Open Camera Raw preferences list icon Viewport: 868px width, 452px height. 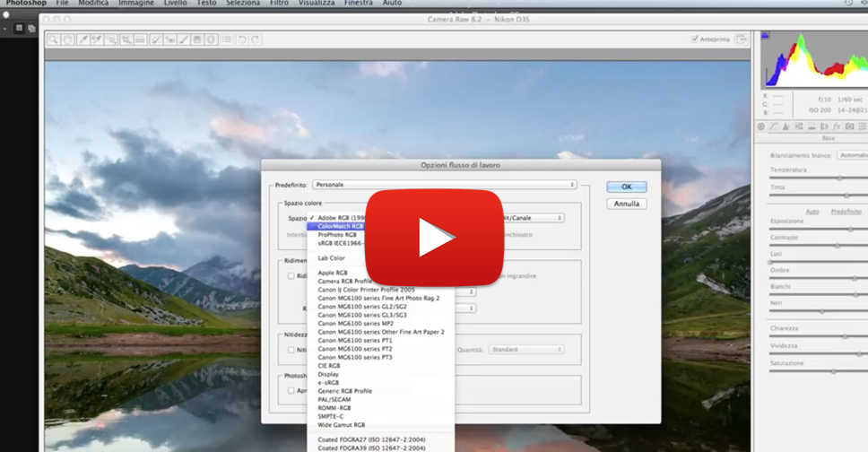(x=226, y=39)
